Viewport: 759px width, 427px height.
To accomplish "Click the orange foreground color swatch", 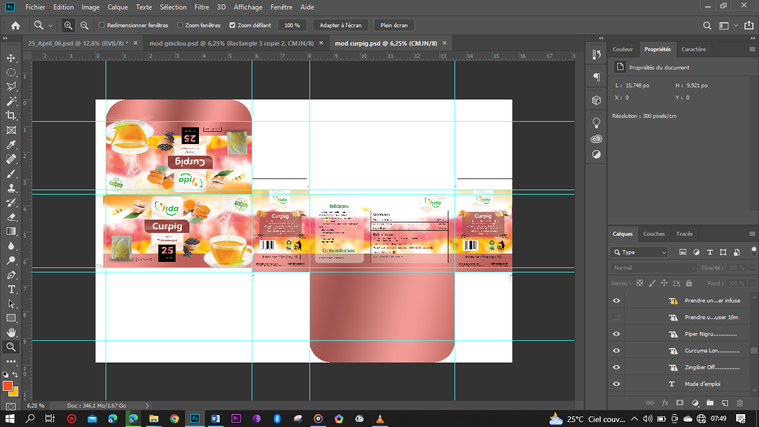I will [7, 386].
